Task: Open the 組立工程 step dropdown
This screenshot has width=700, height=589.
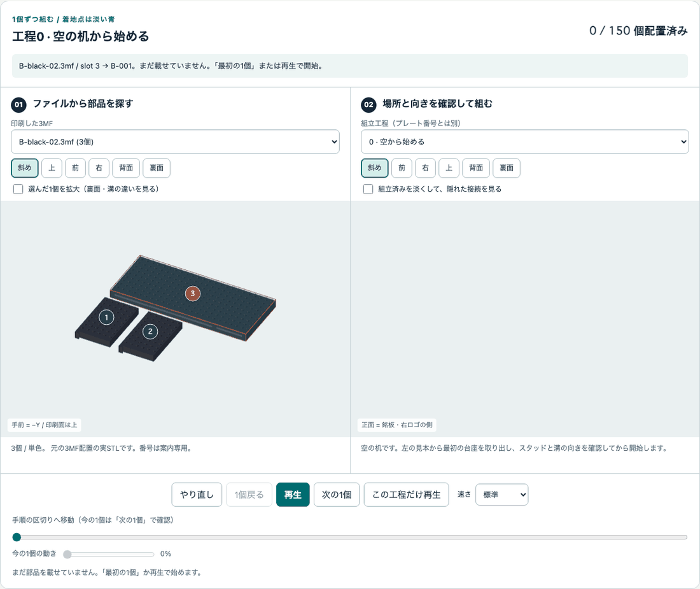Action: coord(524,141)
